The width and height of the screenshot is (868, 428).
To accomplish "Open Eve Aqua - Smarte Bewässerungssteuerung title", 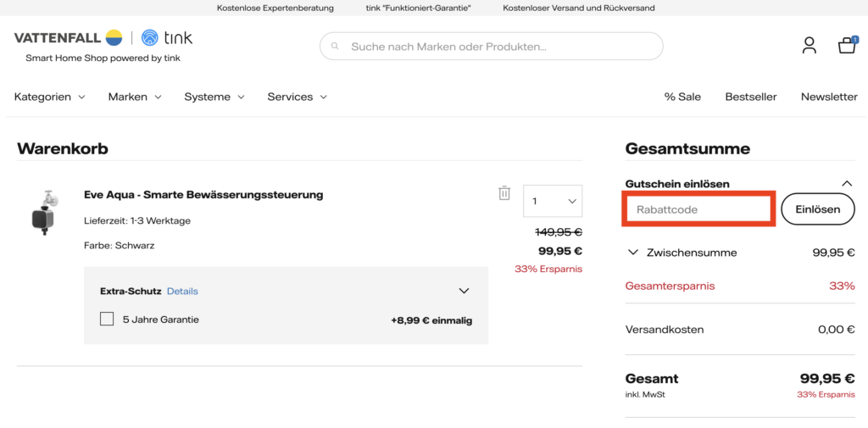I will [203, 195].
